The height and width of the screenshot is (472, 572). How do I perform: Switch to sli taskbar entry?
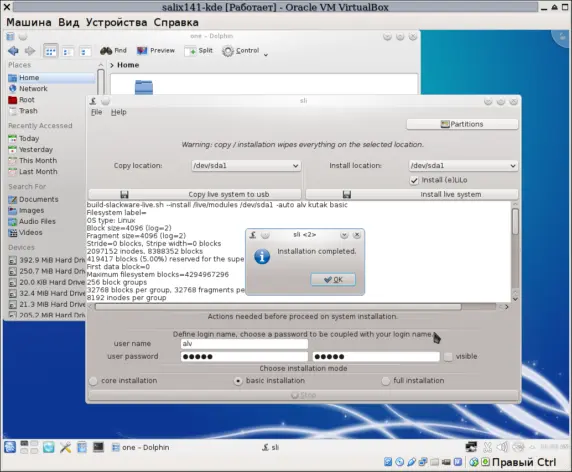271,448
